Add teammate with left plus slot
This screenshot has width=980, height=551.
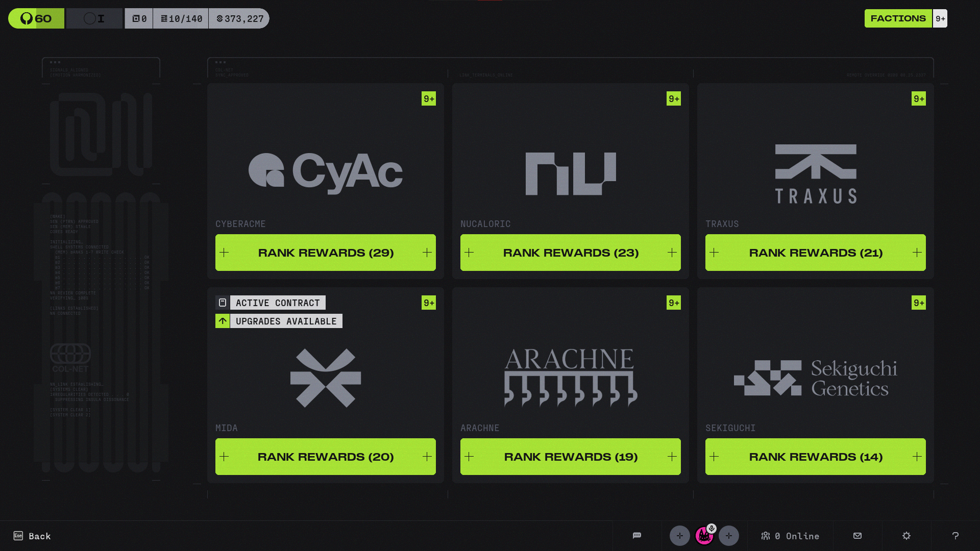[679, 536]
